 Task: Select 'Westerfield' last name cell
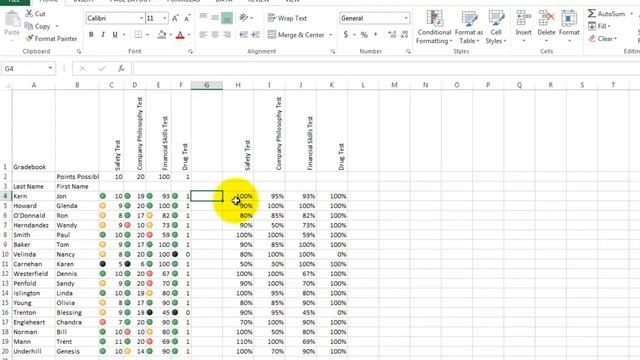click(33, 274)
